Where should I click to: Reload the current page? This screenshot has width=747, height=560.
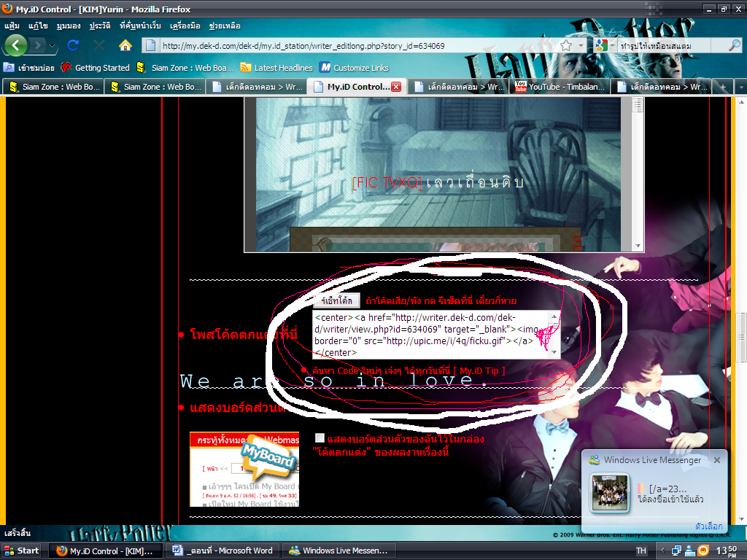(73, 45)
